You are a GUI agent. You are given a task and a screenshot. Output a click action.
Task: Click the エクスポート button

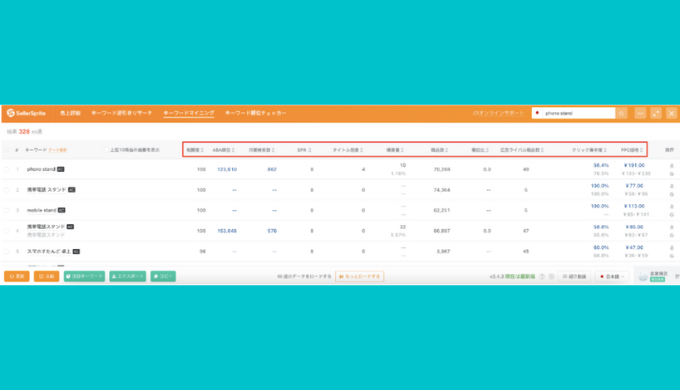pos(128,276)
